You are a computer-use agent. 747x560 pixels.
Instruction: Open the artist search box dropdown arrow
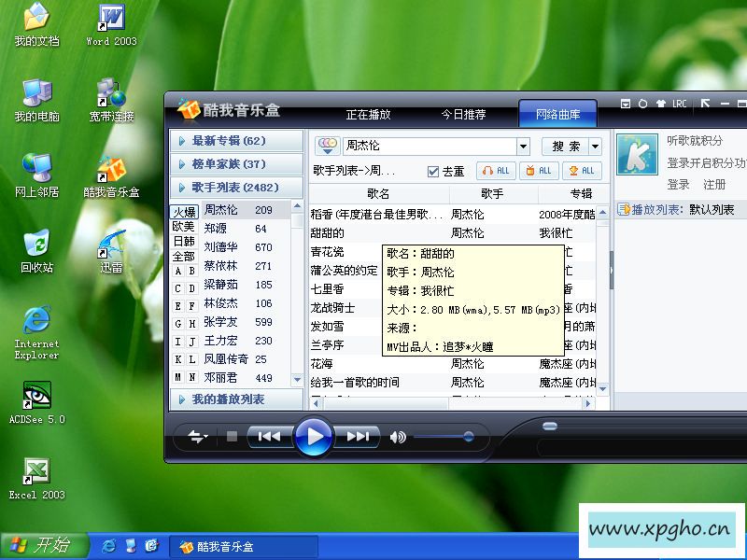523,147
